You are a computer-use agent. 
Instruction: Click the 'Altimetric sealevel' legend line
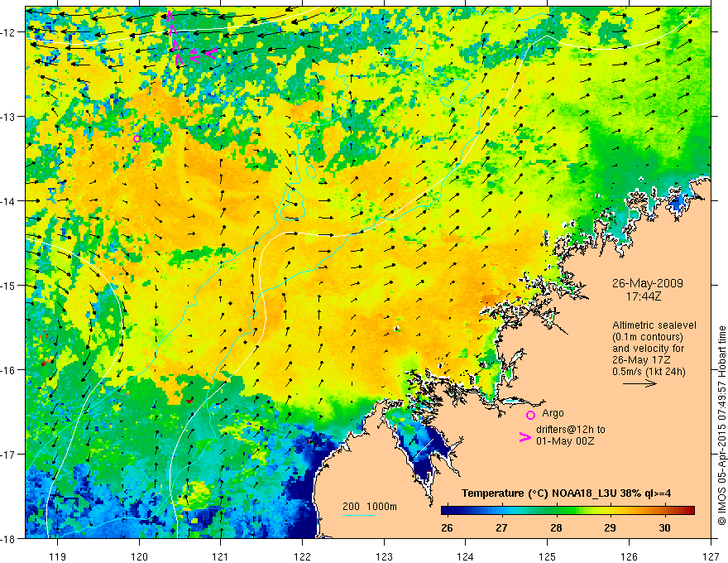pyautogui.click(x=654, y=325)
